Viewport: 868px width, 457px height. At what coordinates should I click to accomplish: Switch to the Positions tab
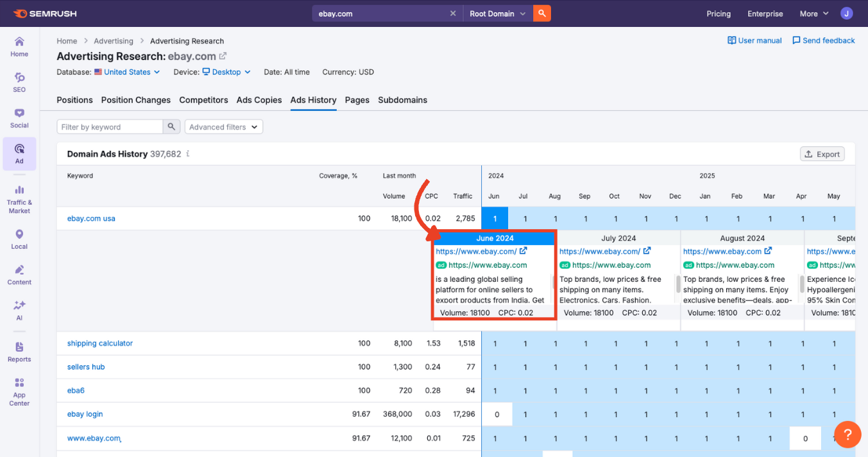[x=74, y=100]
